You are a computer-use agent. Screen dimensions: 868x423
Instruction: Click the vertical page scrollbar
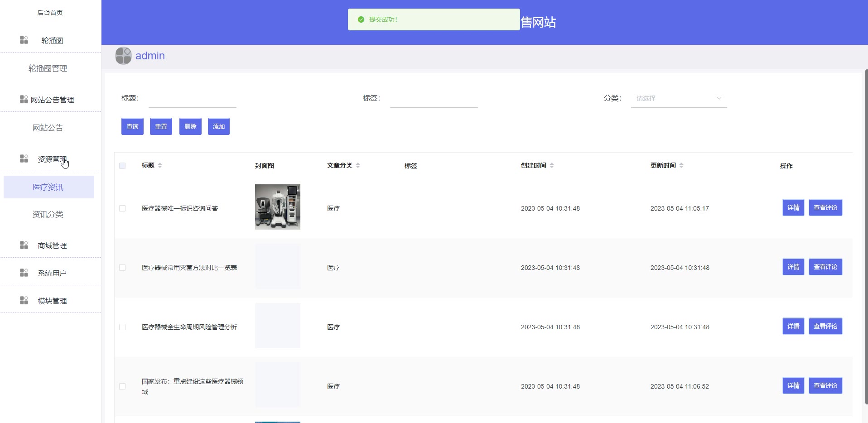[x=866, y=236]
